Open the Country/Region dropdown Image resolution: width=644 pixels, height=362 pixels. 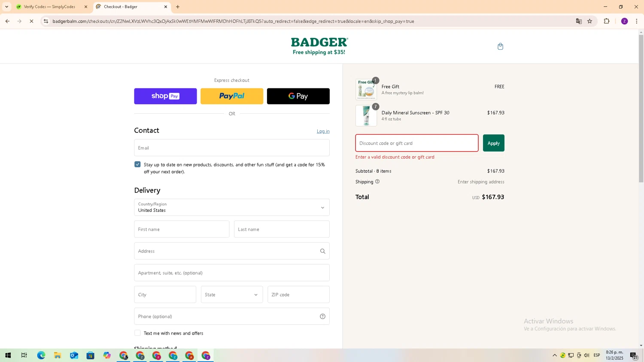[232, 207]
